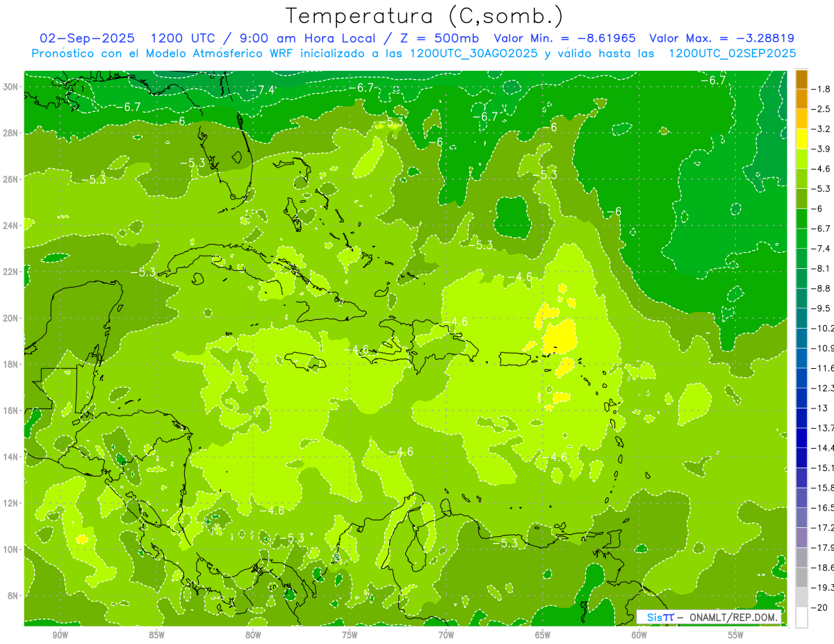Click the '-19.3' colorbar scale value
Viewport: 834px width, 644px height.
tap(824, 587)
